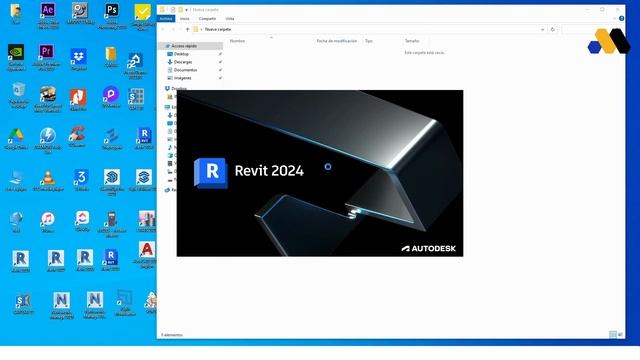Click the 0 elementos status bar text
The width and height of the screenshot is (640, 360).
(172, 335)
